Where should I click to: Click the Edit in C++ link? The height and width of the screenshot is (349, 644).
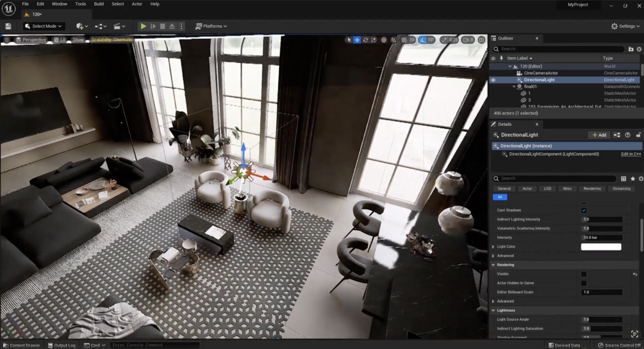point(631,154)
